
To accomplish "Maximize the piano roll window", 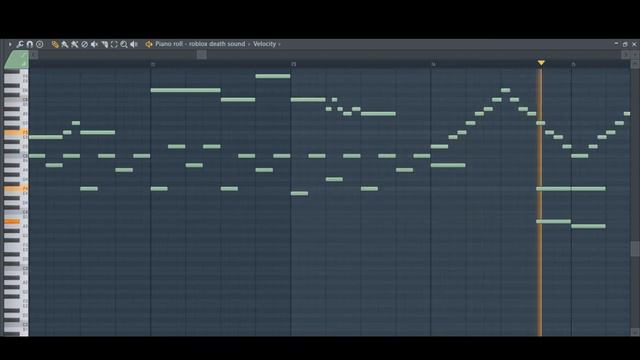I will [x=625, y=44].
